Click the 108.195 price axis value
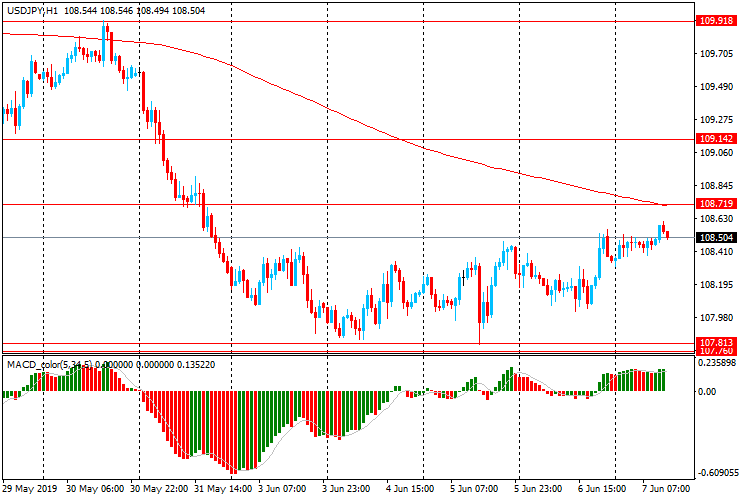 tap(715, 285)
